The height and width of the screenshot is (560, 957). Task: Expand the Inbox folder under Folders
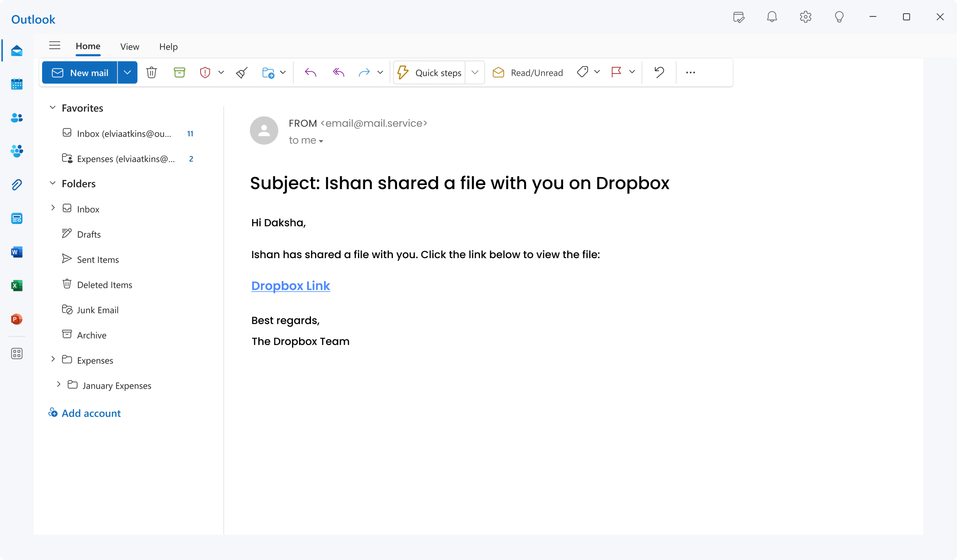(53, 208)
